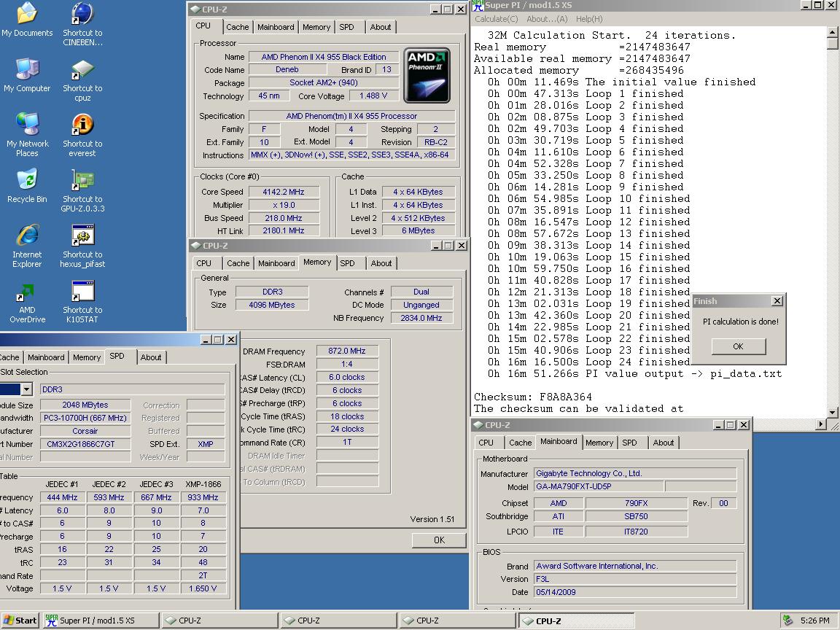Open the Windows Start menu
This screenshot has height=630, width=840.
point(20,621)
